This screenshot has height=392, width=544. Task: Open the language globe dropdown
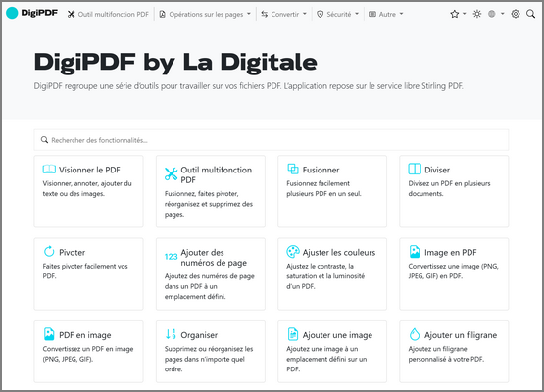point(496,14)
